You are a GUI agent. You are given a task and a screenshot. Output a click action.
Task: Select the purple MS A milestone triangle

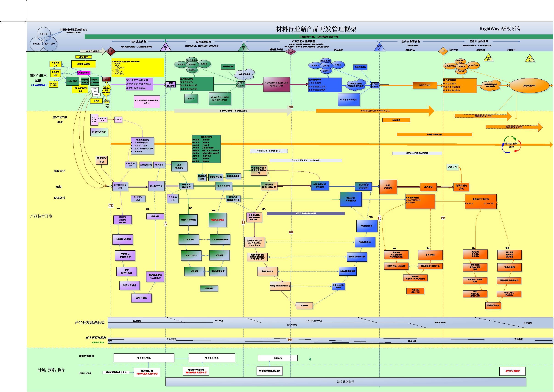[166, 48]
